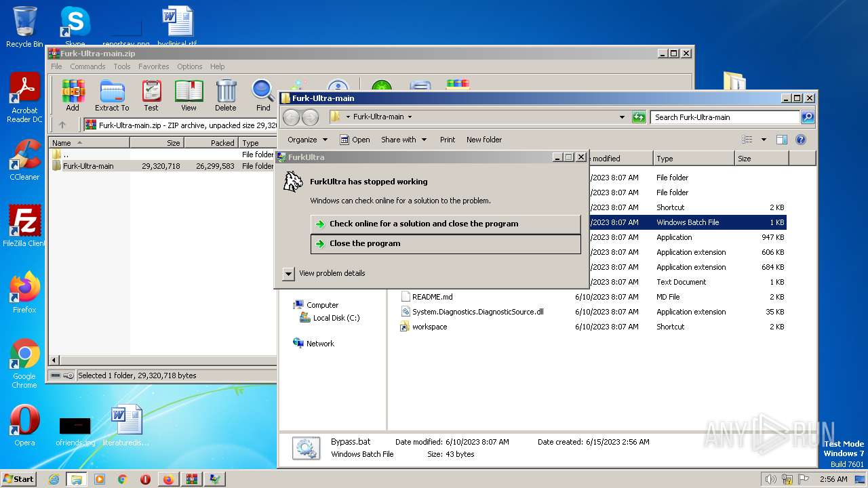Click the Find magnifier icon in WinRAR
Image resolution: width=868 pixels, height=488 pixels.
click(x=263, y=95)
